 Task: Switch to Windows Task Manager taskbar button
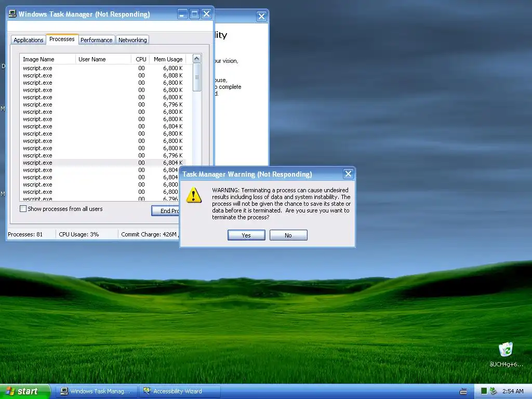coord(96,391)
